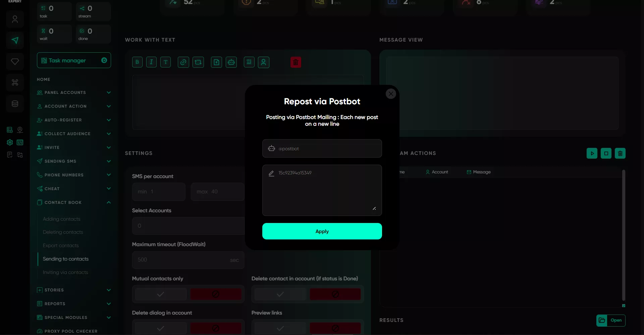Open Export contacts submenu item
644x335 pixels.
[61, 245]
